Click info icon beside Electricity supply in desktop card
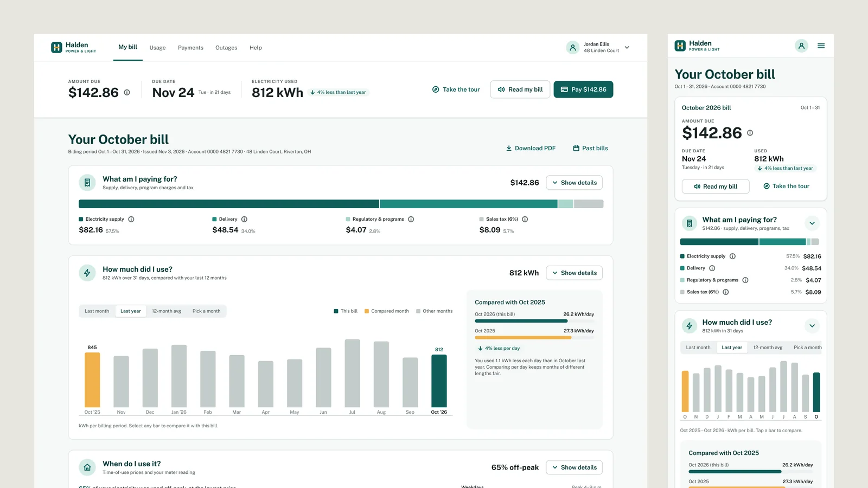868x488 pixels. [131, 219]
